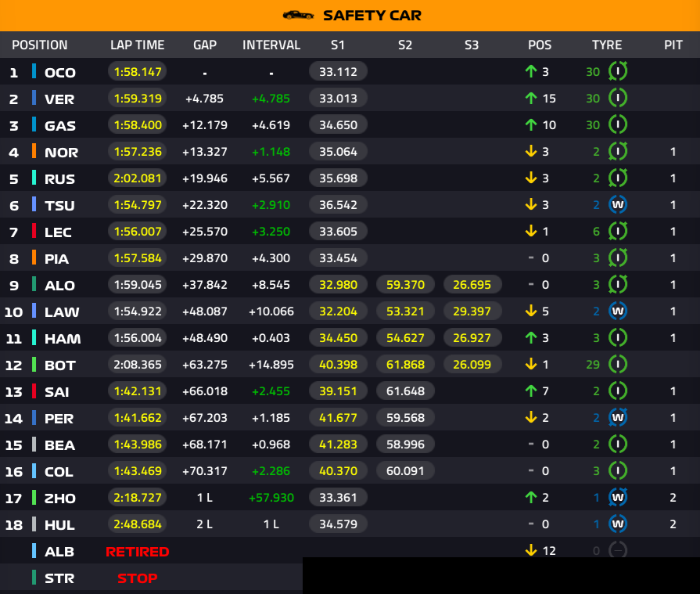The height and width of the screenshot is (594, 700).
Task: Click TSU's wet tyre icon
Action: pyautogui.click(x=618, y=205)
